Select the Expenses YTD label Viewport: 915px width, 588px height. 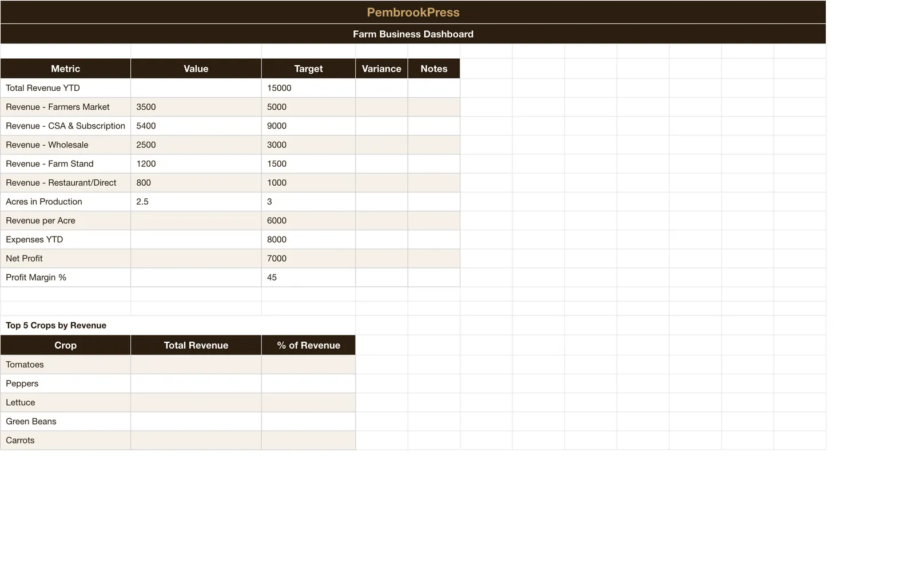pyautogui.click(x=65, y=239)
